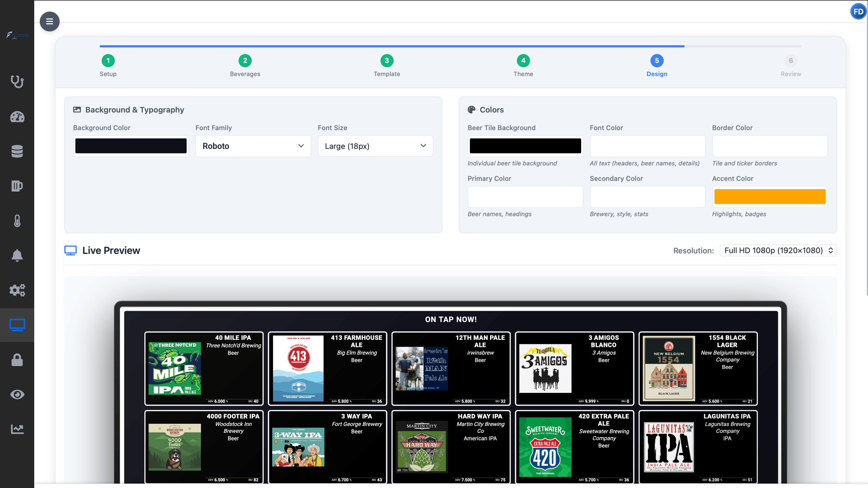Open the analytics chart sidebar icon
Screen dimensions: 868x488
tap(17, 429)
